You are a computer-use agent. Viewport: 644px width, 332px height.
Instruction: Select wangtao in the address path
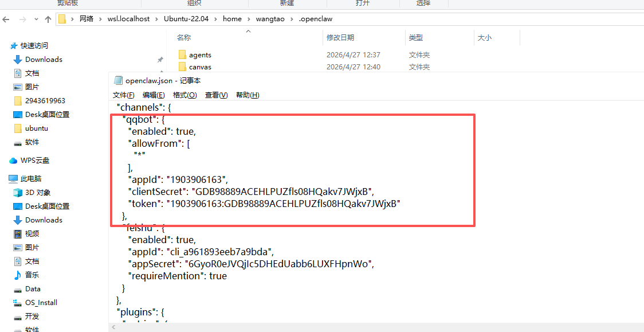[270, 19]
